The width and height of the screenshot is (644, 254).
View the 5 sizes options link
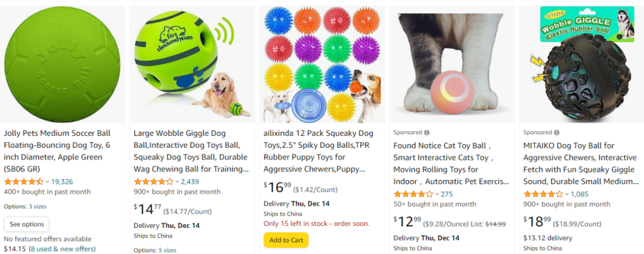click(168, 250)
